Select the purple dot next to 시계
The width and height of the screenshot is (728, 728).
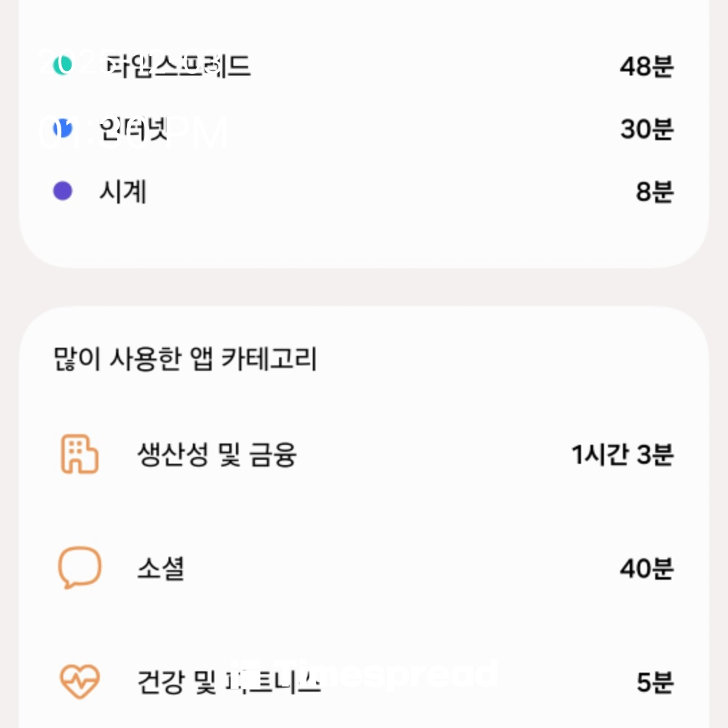click(x=63, y=191)
